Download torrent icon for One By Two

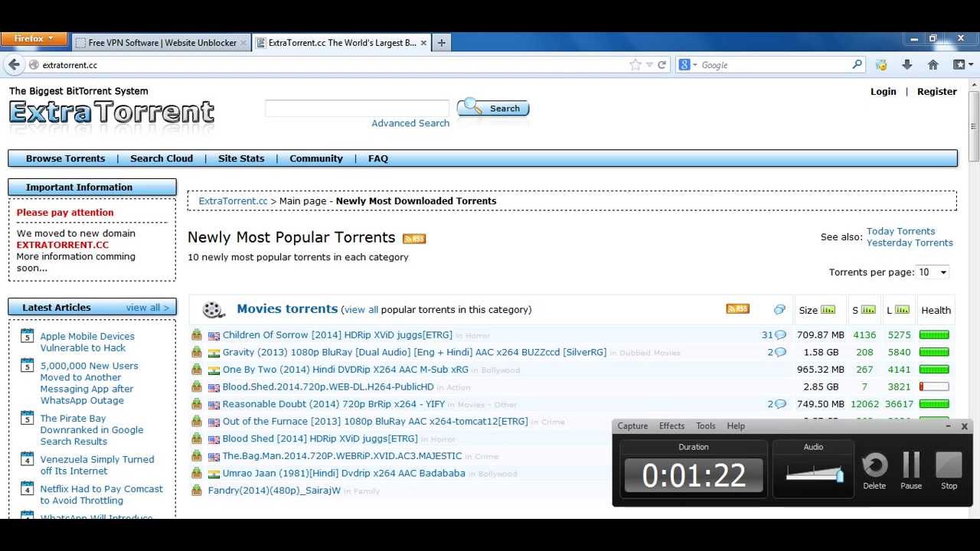tap(197, 370)
